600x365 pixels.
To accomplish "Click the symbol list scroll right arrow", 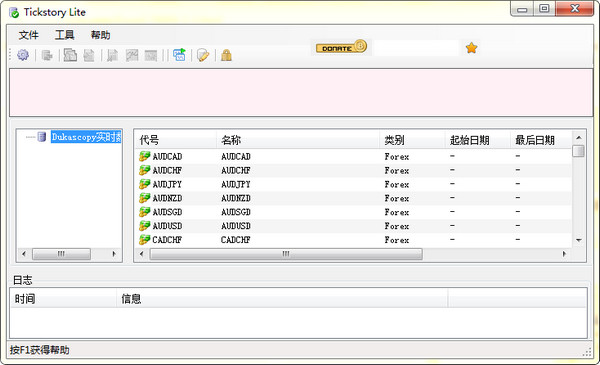I will pos(564,254).
